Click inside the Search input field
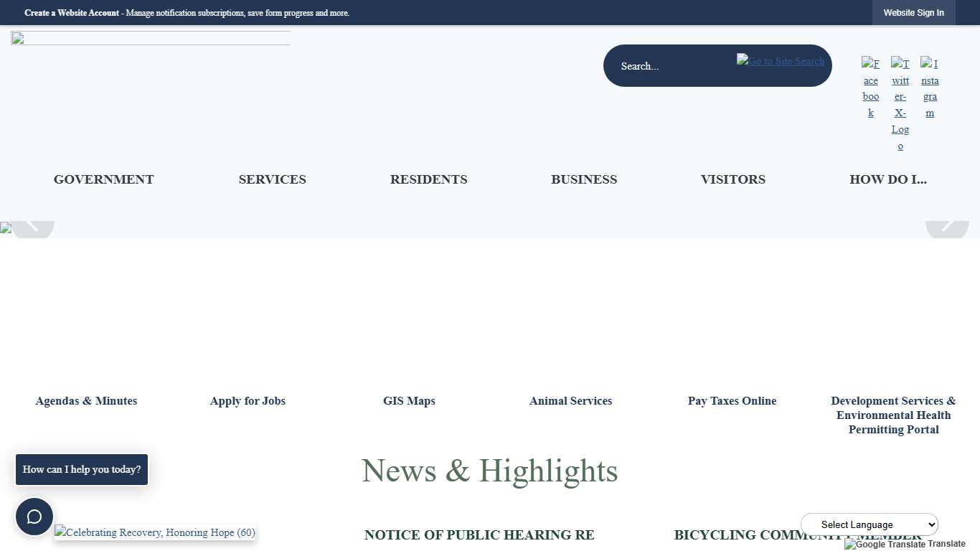The height and width of the screenshot is (551, 980). tap(674, 65)
